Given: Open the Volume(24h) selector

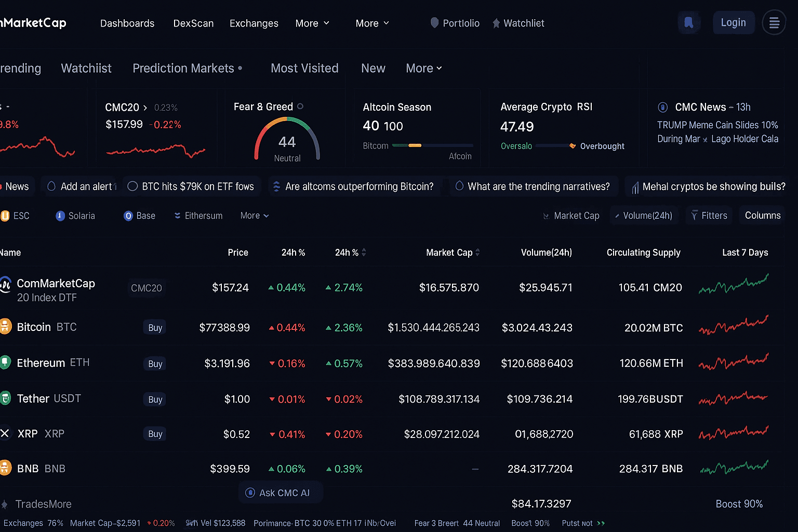Looking at the screenshot, I should pos(644,216).
